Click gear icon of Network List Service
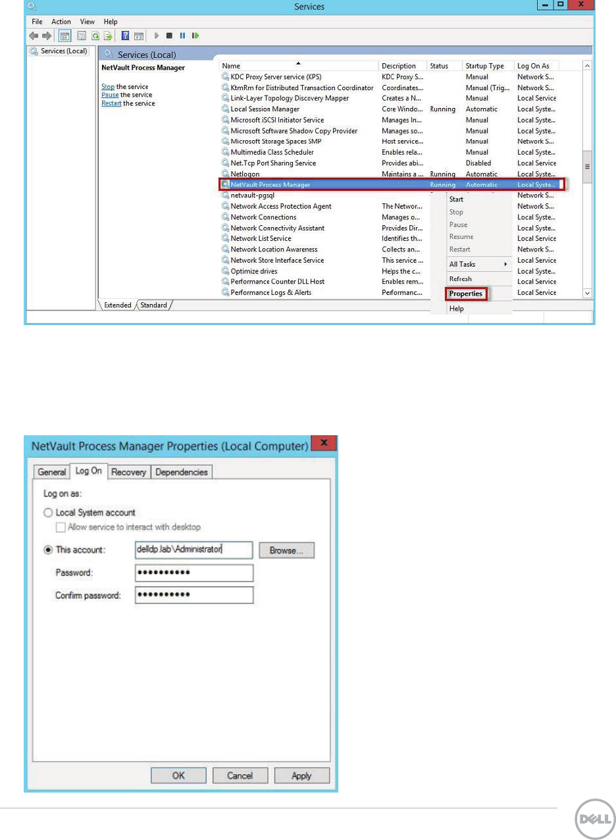The height and width of the screenshot is (840, 616). click(226, 238)
